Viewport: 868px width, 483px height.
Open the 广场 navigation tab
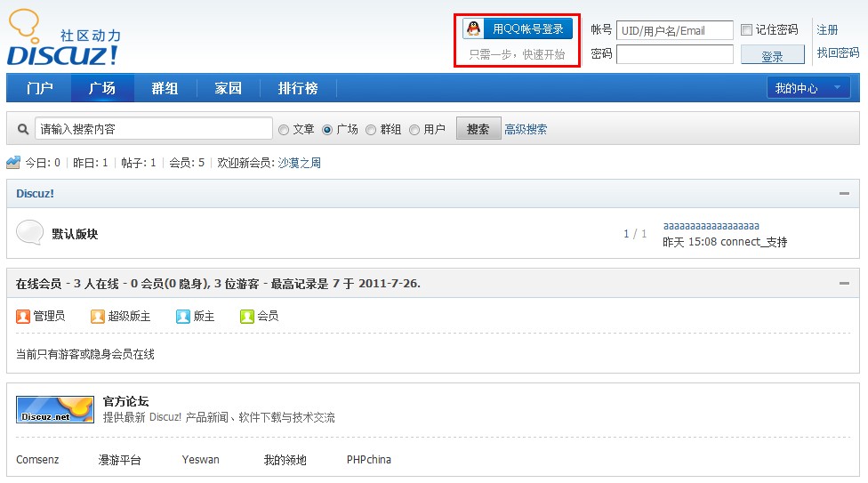click(x=102, y=88)
